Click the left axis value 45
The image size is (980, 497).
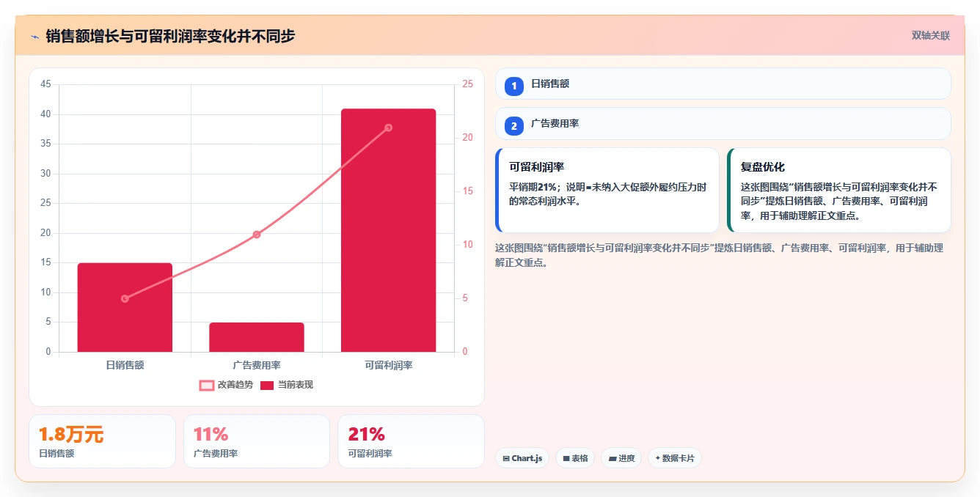(45, 84)
